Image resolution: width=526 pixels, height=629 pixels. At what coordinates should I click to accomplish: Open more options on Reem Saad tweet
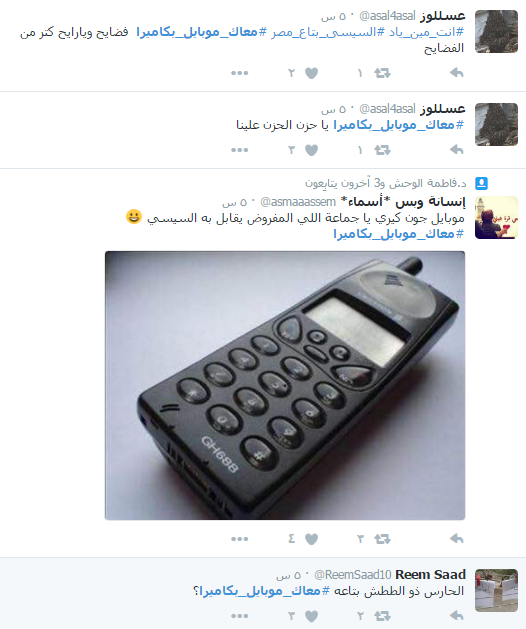click(x=240, y=616)
